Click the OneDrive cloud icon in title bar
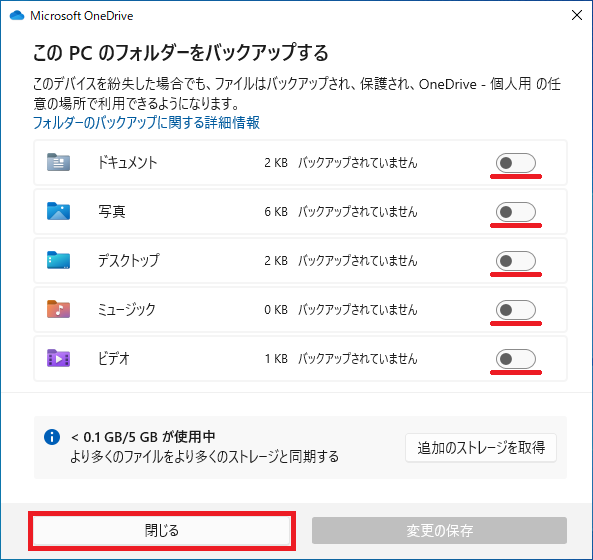593x560 pixels. [x=17, y=16]
